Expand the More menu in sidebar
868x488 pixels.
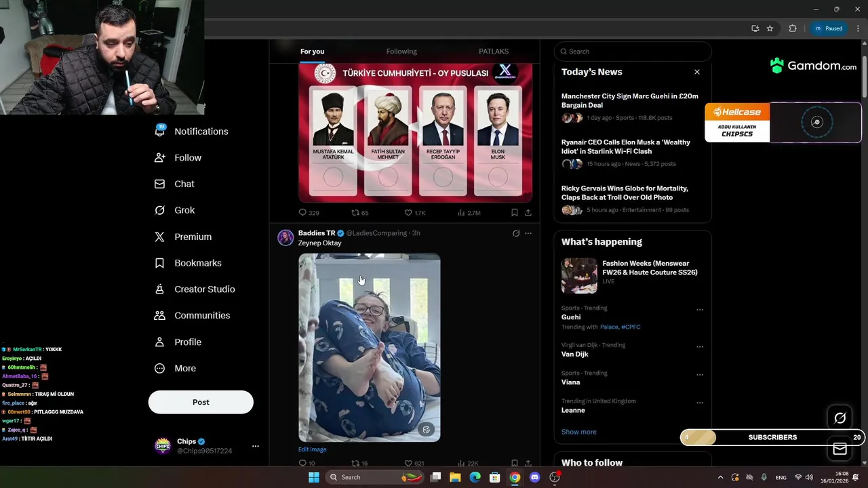coord(175,368)
